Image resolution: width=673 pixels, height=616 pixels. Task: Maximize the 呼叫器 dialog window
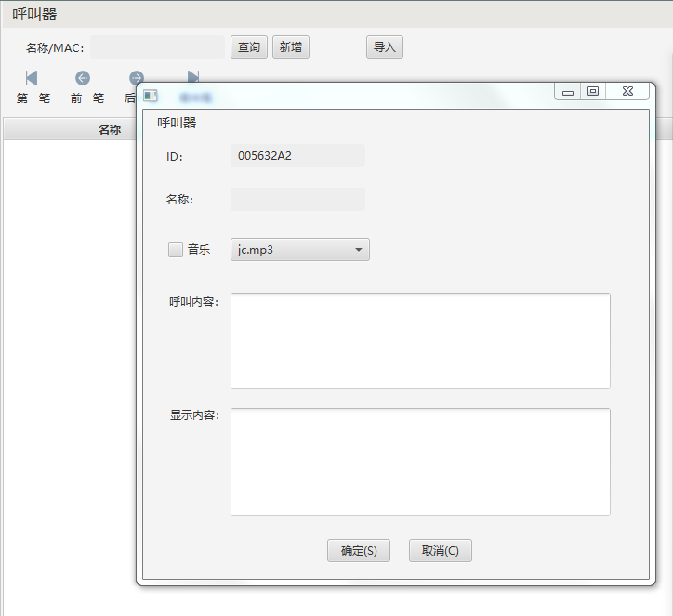coord(593,92)
